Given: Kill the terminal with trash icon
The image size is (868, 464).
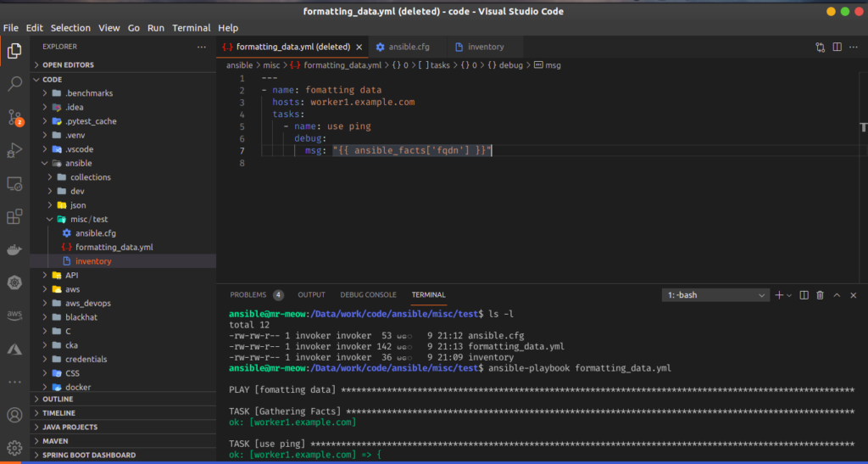Looking at the screenshot, I should (x=821, y=295).
